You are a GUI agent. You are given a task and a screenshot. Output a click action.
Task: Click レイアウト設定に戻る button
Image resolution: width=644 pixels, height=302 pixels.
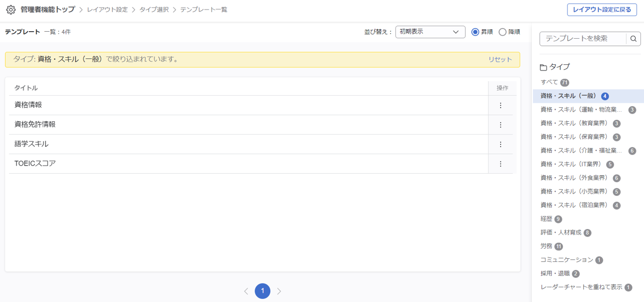tap(601, 10)
